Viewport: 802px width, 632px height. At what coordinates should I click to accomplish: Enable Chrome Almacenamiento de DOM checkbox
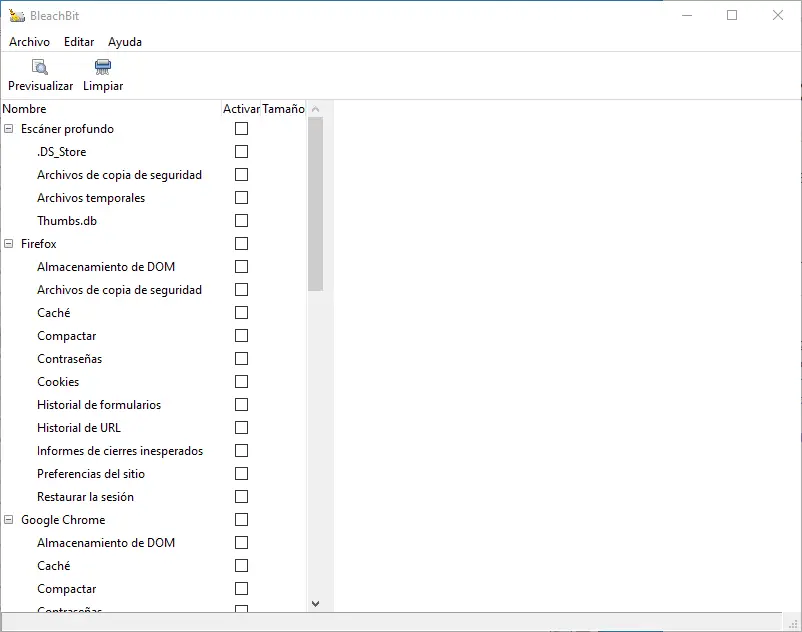click(241, 543)
